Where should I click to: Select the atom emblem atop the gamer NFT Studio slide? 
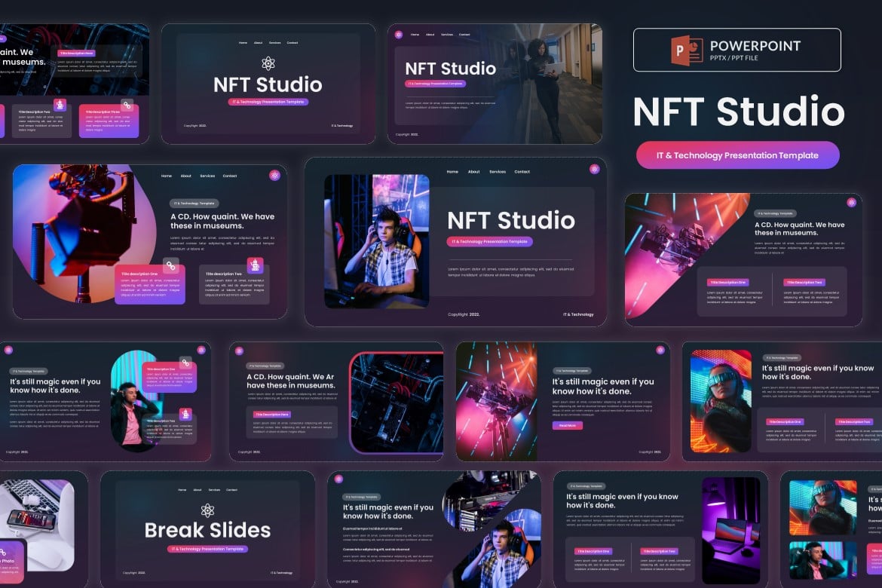(594, 170)
